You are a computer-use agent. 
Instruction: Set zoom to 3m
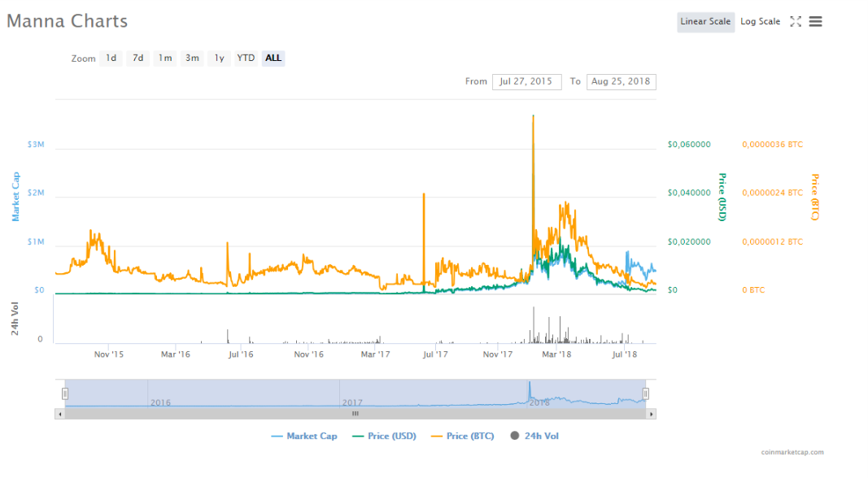(x=192, y=58)
